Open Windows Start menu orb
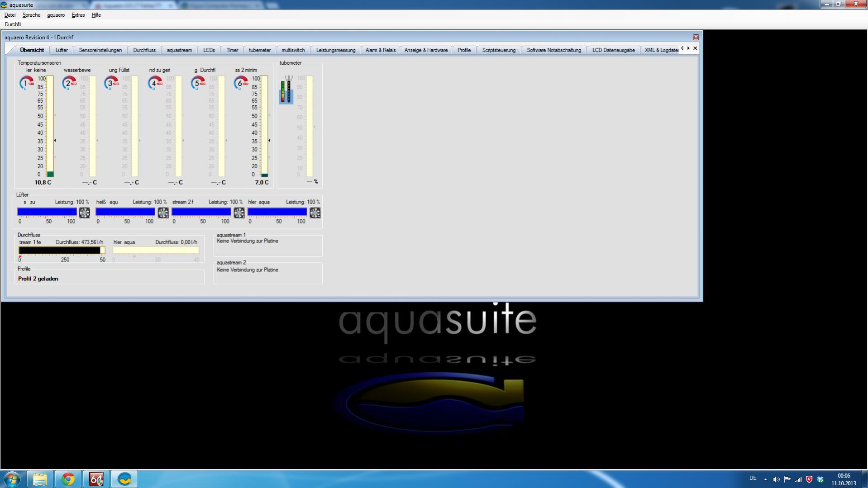This screenshot has width=868, height=488. 12,479
